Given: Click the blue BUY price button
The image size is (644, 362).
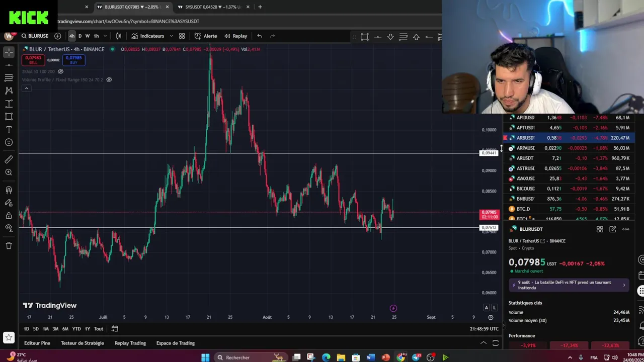Looking at the screenshot, I should click(73, 60).
